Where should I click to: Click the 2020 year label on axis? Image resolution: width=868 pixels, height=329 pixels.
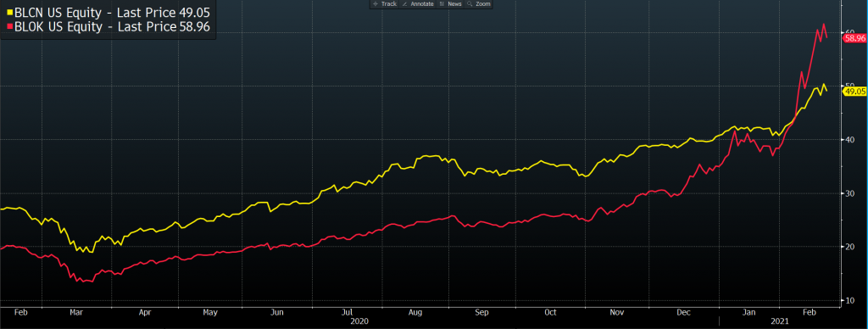[359, 321]
